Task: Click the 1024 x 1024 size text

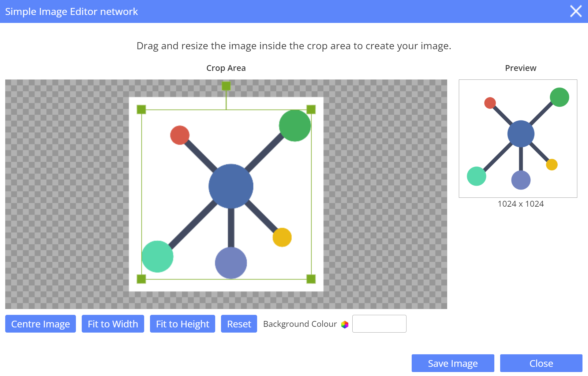Action: [x=521, y=204]
